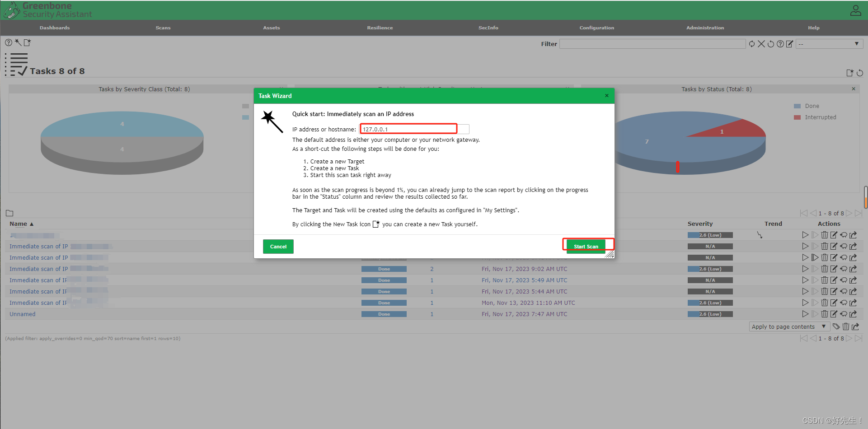Clone the Unnamed task with sheep icon
The image size is (868, 429).
[844, 314]
